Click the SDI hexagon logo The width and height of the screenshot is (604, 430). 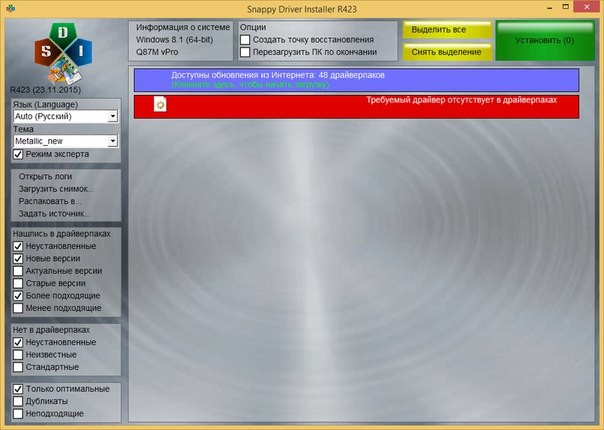click(64, 53)
